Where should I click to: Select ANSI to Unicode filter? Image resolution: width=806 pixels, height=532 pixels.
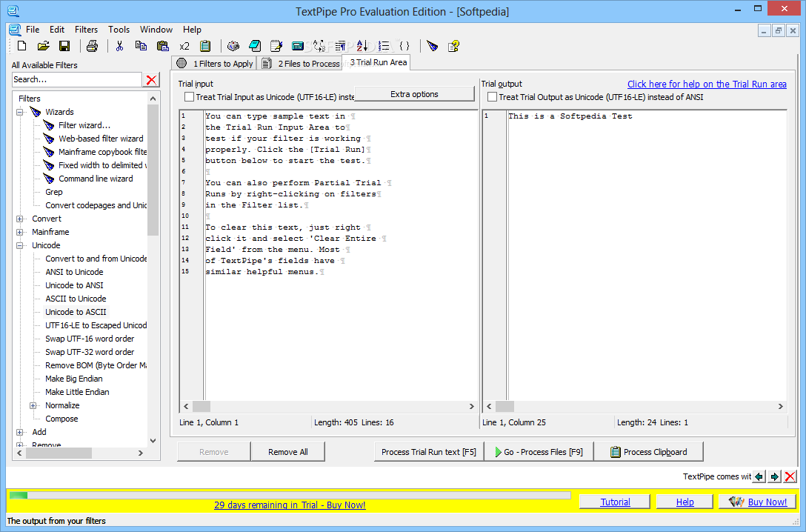pos(74,272)
